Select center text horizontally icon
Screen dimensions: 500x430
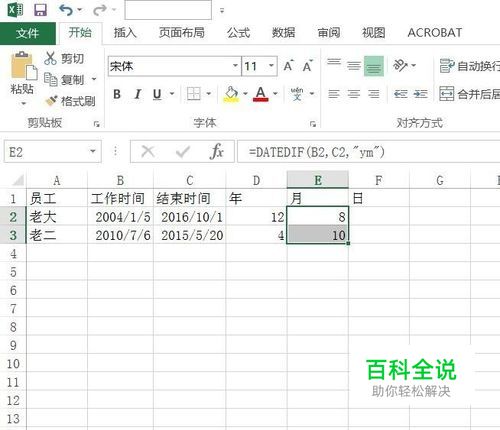(354, 94)
